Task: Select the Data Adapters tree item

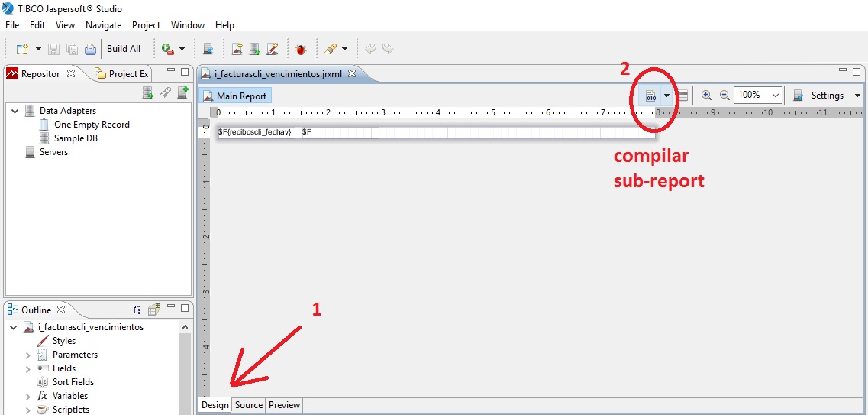Action: [x=67, y=111]
